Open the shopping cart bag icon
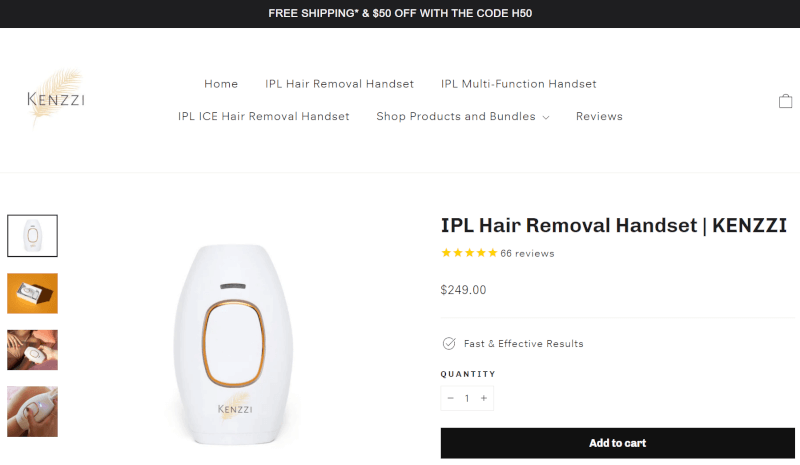The image size is (800, 465). 785,101
